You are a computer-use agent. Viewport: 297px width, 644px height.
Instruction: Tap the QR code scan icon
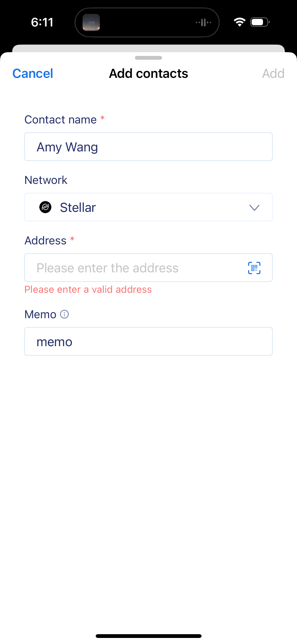(x=254, y=268)
